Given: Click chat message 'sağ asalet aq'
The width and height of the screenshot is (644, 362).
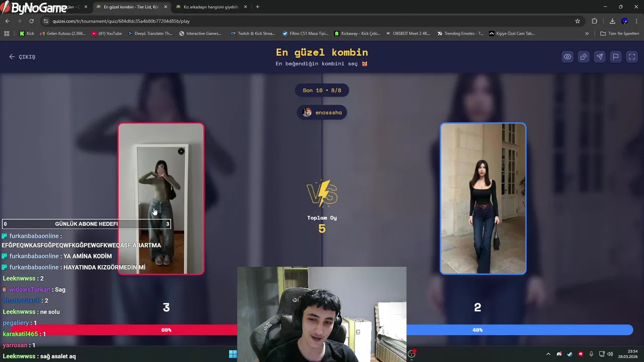Looking at the screenshot, I should [58, 356].
